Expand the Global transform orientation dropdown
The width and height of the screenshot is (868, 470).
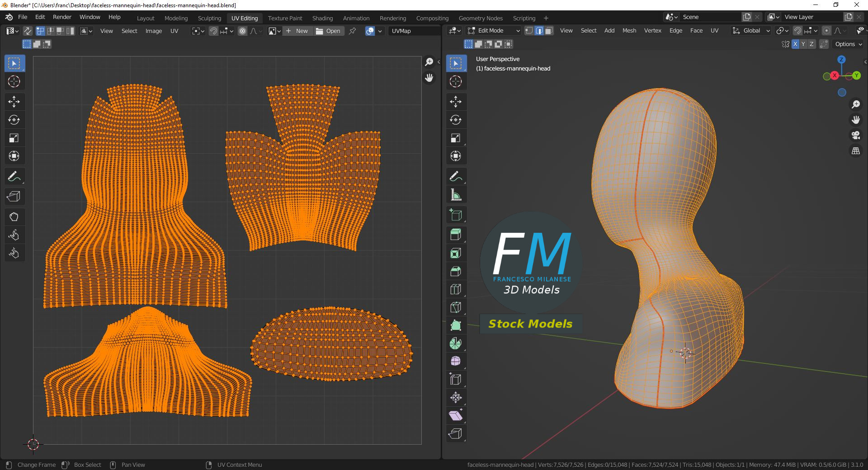tap(751, 31)
